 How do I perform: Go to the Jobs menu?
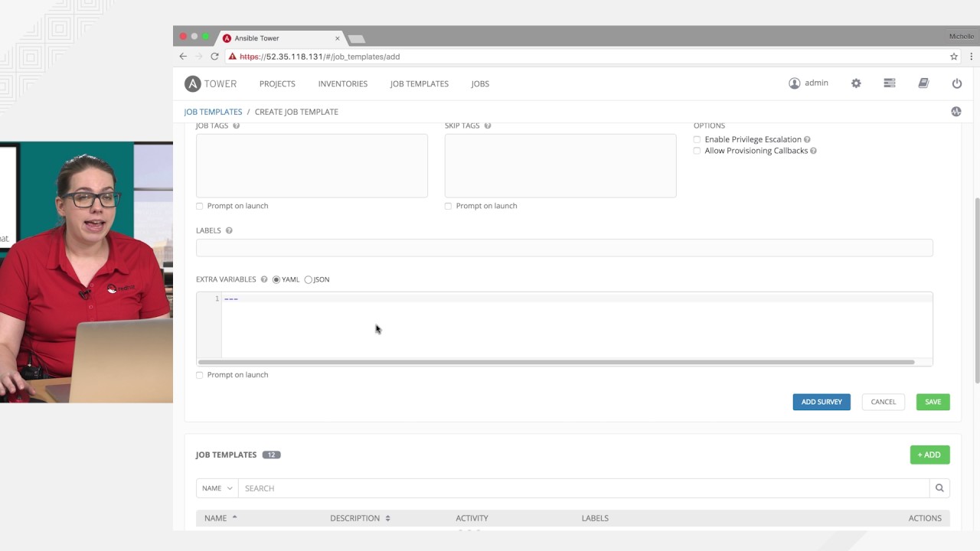point(480,83)
